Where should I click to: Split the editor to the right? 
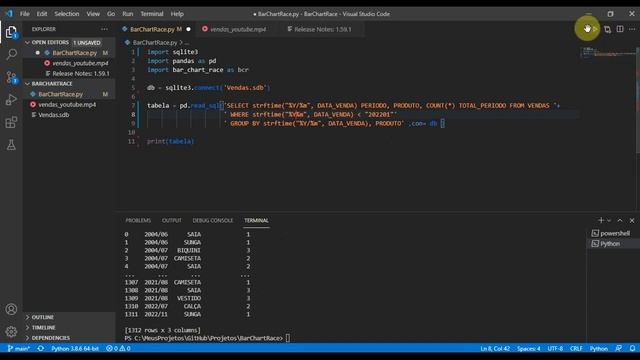[620, 29]
